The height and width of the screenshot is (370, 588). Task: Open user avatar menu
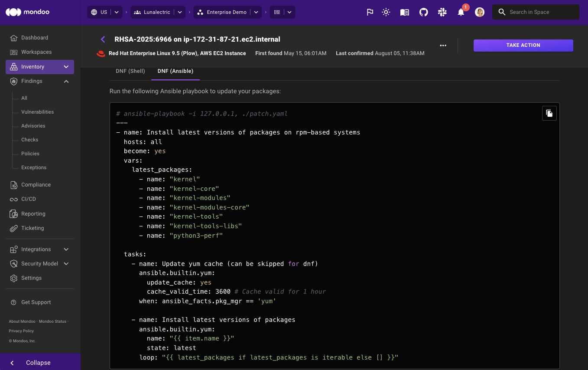point(480,12)
